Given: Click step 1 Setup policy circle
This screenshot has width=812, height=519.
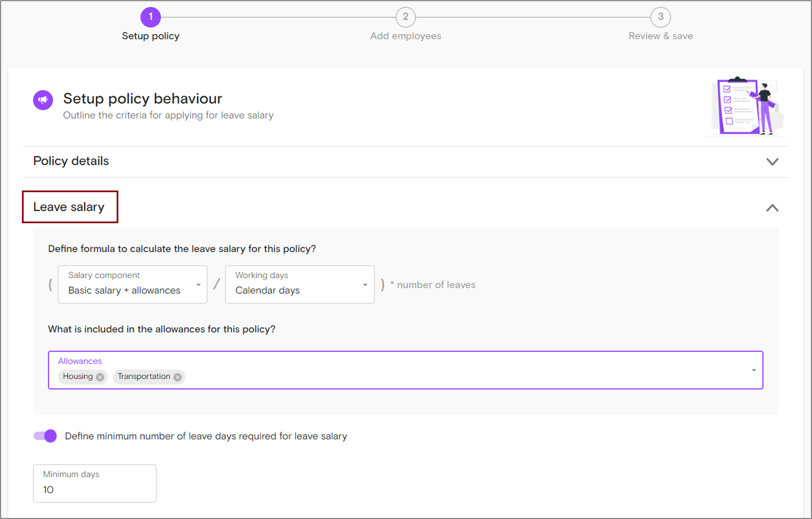Looking at the screenshot, I should coord(150,17).
